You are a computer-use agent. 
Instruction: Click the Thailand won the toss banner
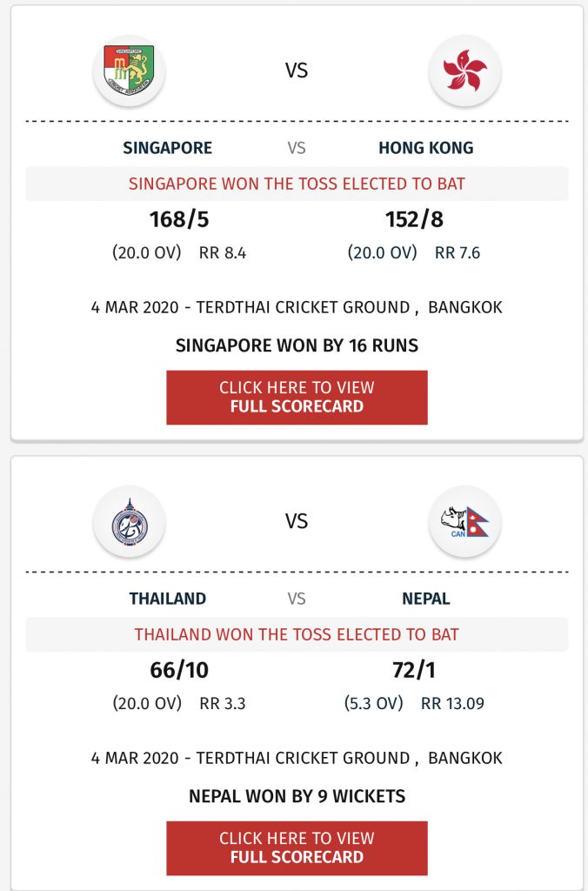point(297,634)
